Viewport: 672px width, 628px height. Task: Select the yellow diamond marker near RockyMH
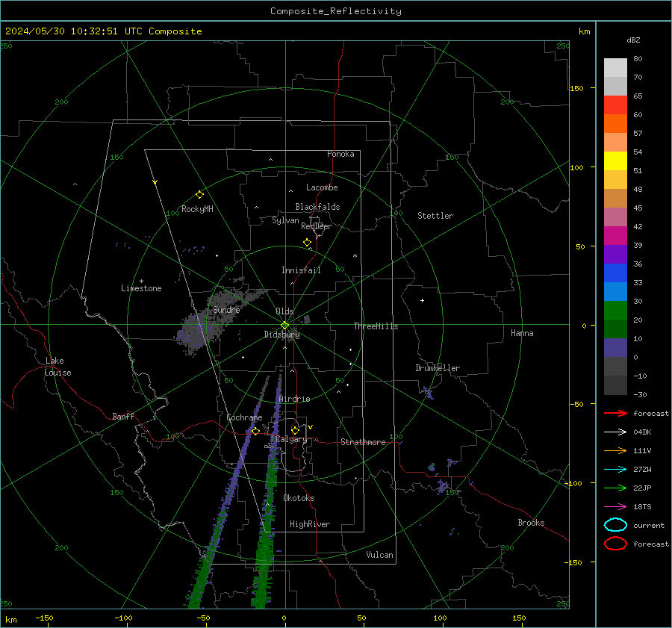(199, 195)
